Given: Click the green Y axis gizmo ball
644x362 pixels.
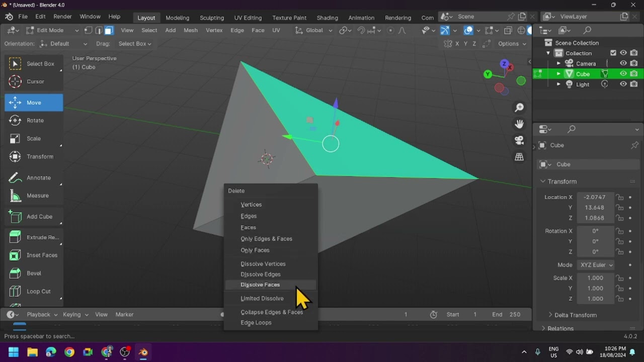Looking at the screenshot, I should (488, 74).
